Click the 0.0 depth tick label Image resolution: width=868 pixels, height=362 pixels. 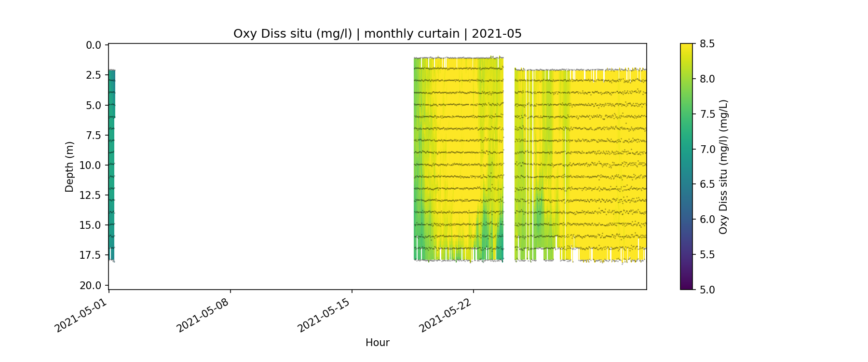[x=94, y=45]
